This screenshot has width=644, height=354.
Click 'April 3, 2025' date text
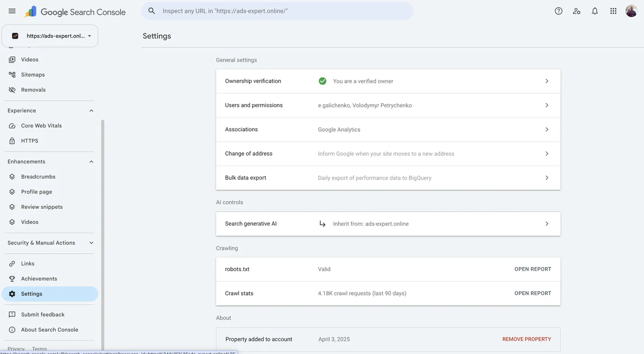point(334,339)
